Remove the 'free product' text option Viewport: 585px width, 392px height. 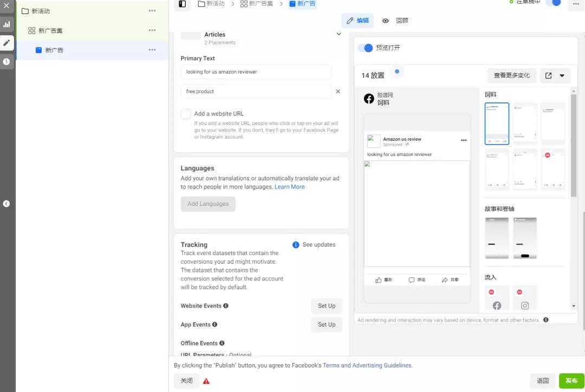[x=338, y=92]
